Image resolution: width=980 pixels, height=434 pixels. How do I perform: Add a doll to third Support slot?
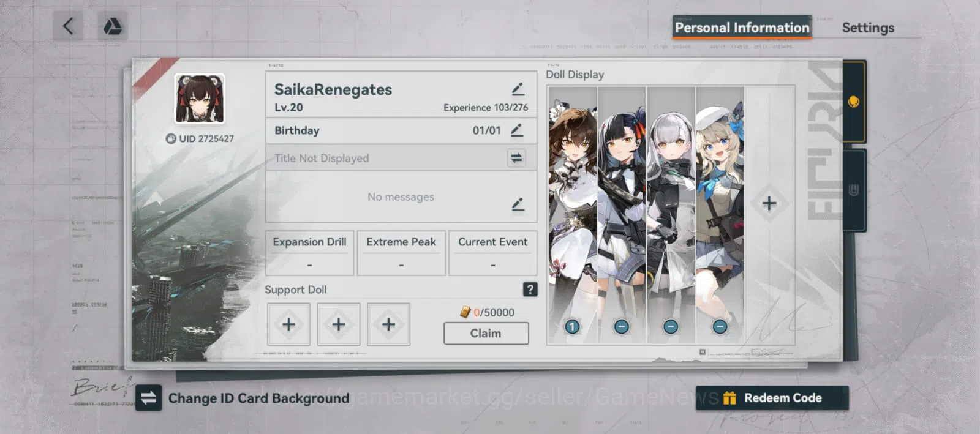coord(388,324)
